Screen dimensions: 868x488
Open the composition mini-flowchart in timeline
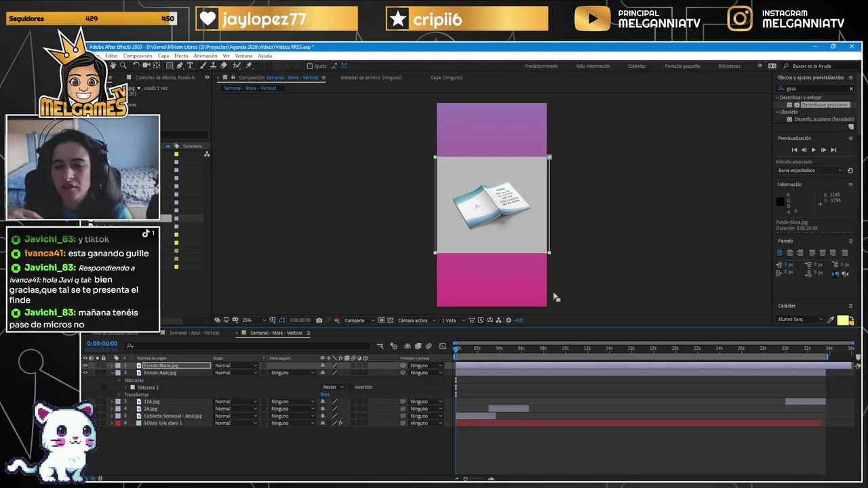tap(380, 346)
